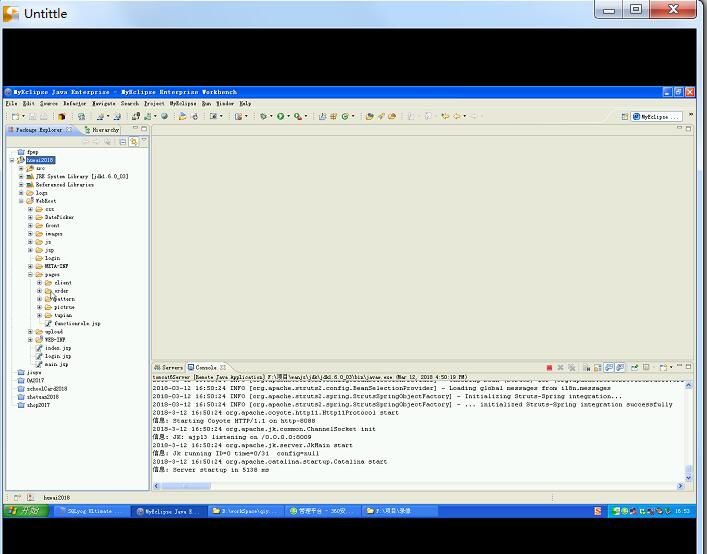Click the Windows Start button
This screenshot has height=554, width=707.
26,511
